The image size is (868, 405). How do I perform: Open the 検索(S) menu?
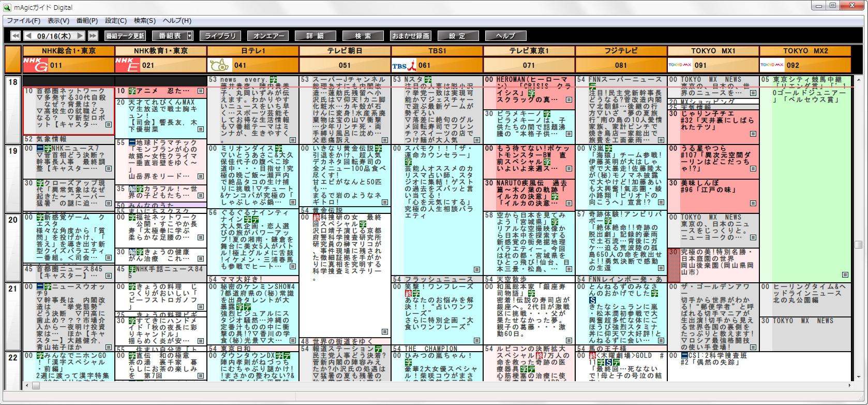pyautogui.click(x=144, y=21)
